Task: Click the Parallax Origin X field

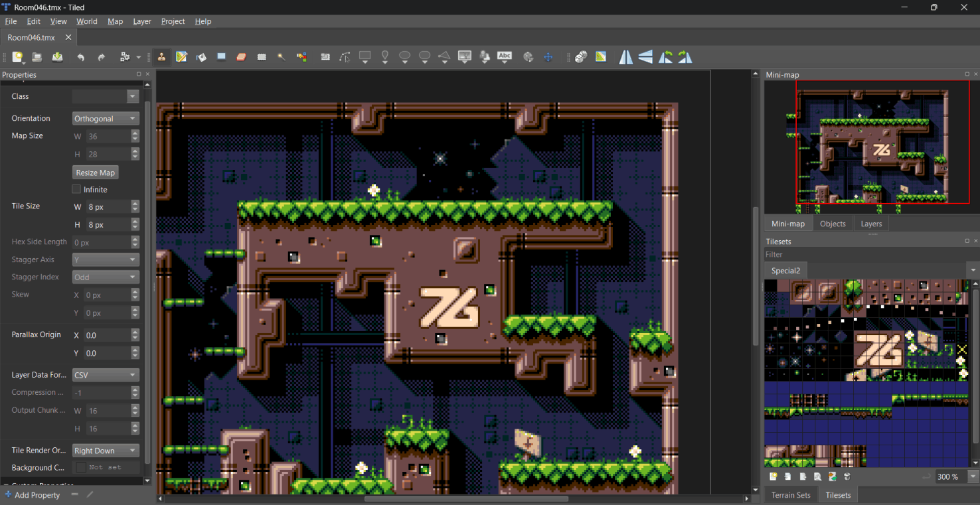Action: pyautogui.click(x=108, y=335)
